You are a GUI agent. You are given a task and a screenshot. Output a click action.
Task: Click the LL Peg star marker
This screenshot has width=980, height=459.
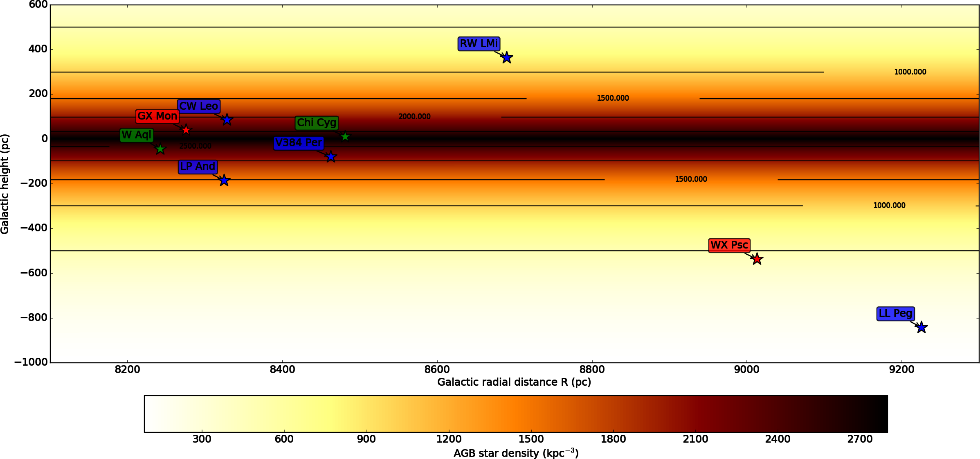[921, 328]
